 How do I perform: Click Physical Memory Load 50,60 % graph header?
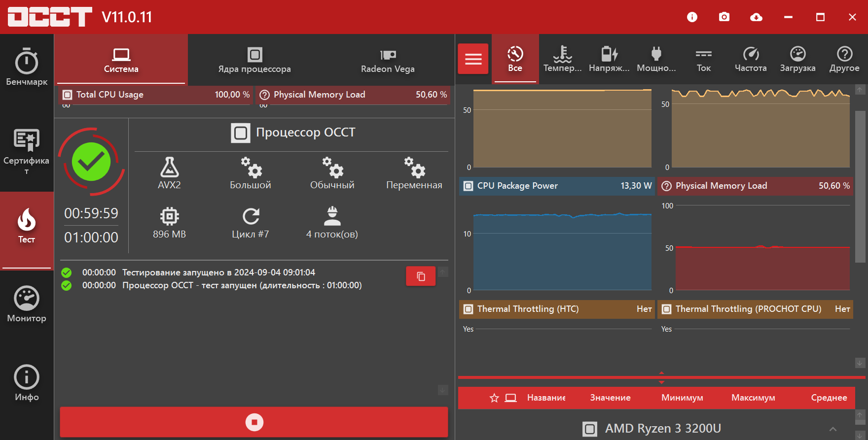pyautogui.click(x=755, y=186)
